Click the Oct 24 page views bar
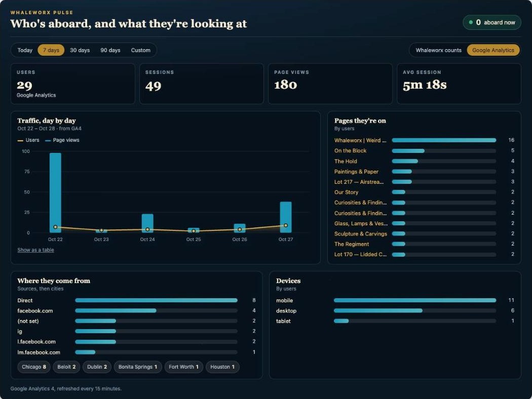This screenshot has height=399, width=532. pyautogui.click(x=147, y=223)
